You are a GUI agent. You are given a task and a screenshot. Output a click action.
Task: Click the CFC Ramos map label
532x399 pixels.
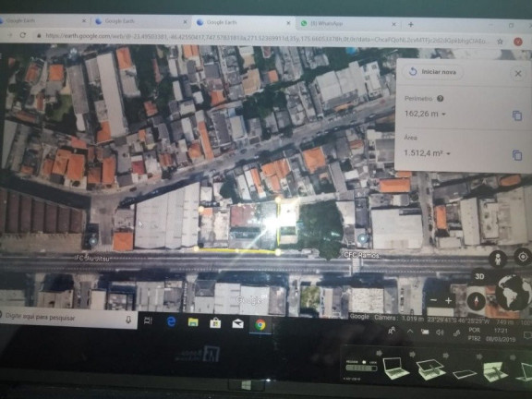[361, 255]
